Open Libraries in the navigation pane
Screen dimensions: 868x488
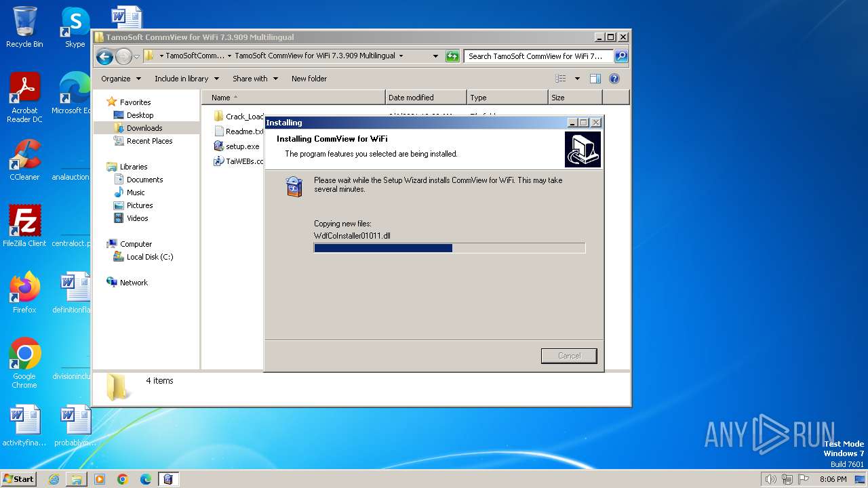click(127, 167)
